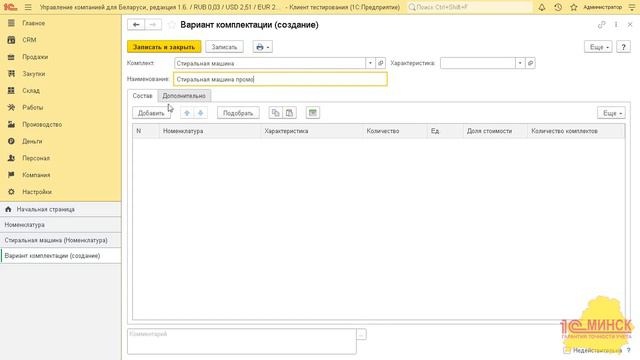The image size is (640, 360).
Task: Copy link to this form
Action: click(601, 25)
